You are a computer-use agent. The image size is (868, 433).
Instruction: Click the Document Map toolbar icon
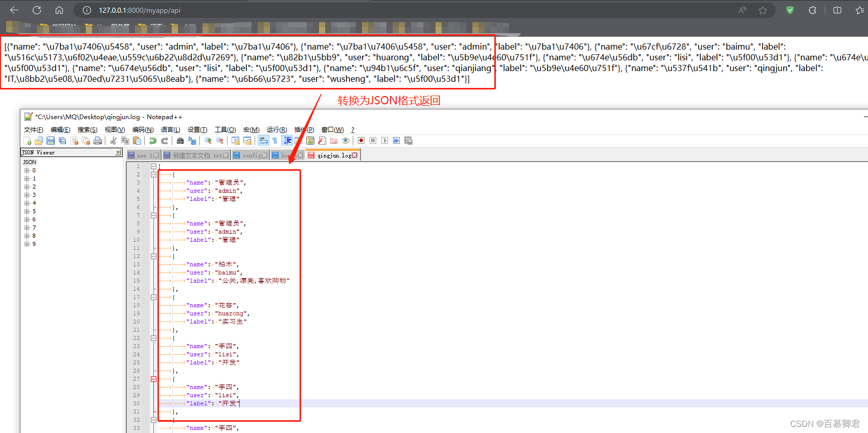click(x=310, y=141)
